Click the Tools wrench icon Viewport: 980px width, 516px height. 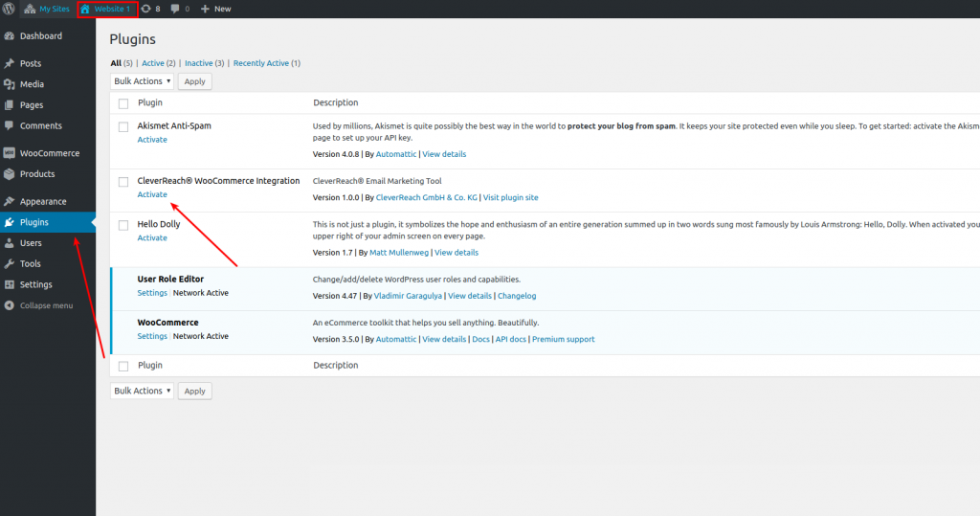pos(10,264)
